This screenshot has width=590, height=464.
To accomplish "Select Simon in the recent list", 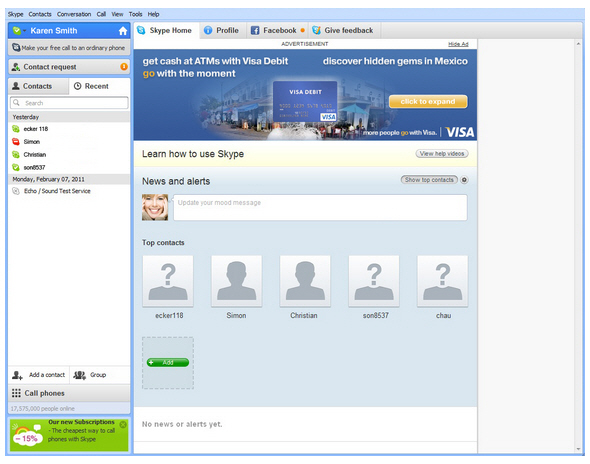I will coord(69,142).
